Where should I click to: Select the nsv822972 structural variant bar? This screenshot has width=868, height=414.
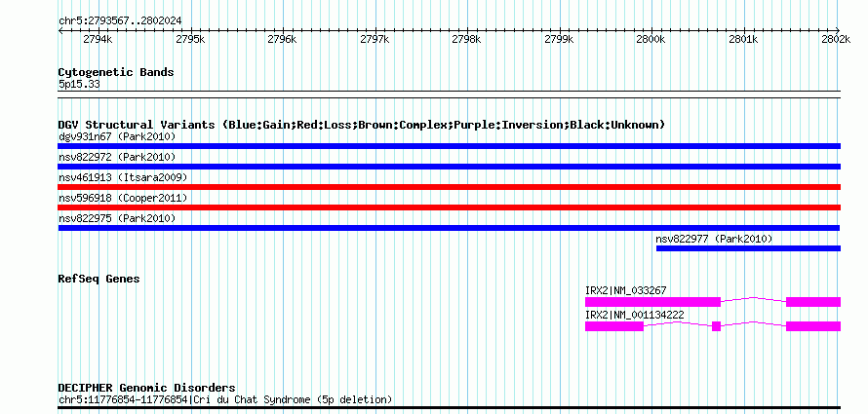[449, 167]
